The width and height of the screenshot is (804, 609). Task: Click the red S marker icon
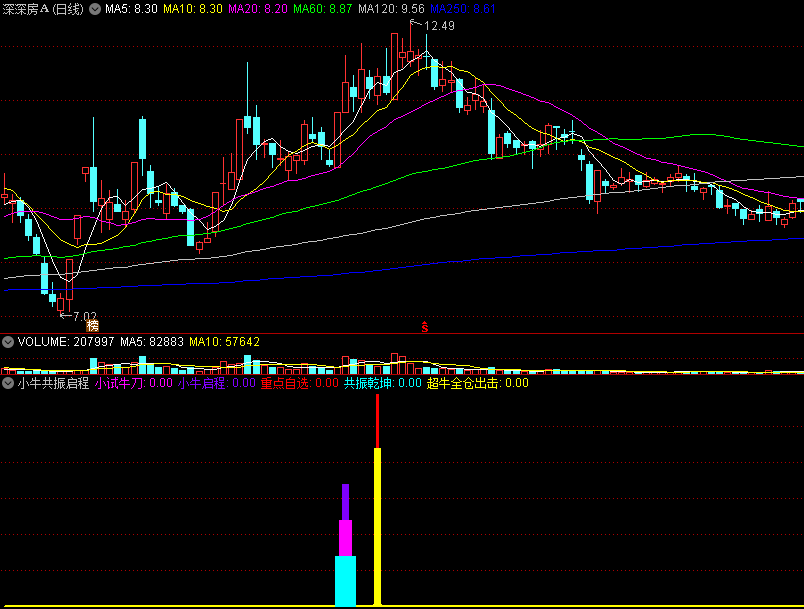coord(425,327)
